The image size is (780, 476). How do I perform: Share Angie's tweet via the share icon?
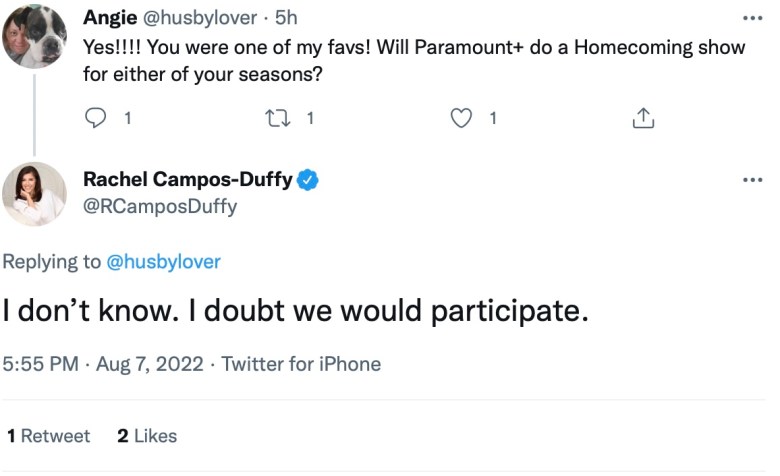643,118
